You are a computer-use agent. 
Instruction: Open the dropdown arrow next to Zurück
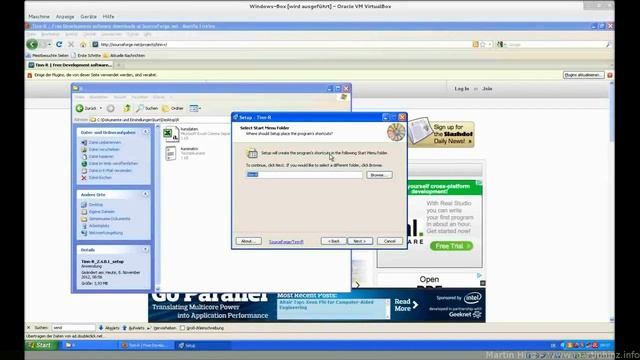[101, 108]
